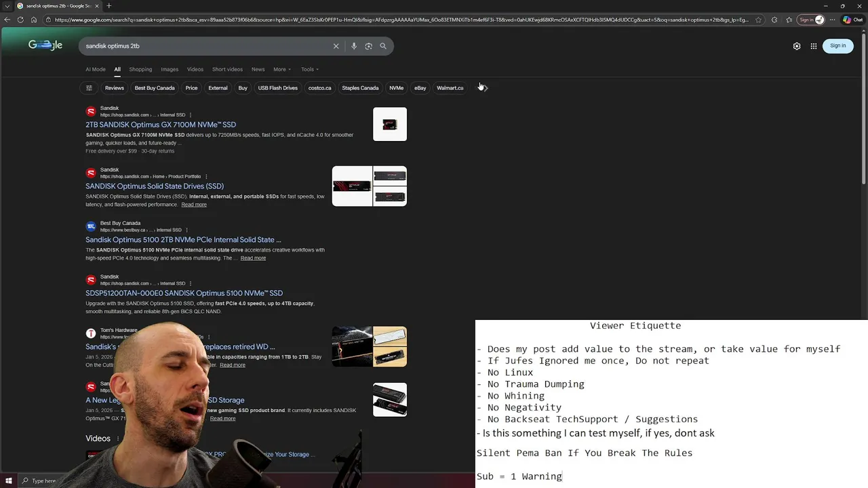Apply the Staples Canada filter chip
This screenshot has width=868, height=488.
click(360, 87)
